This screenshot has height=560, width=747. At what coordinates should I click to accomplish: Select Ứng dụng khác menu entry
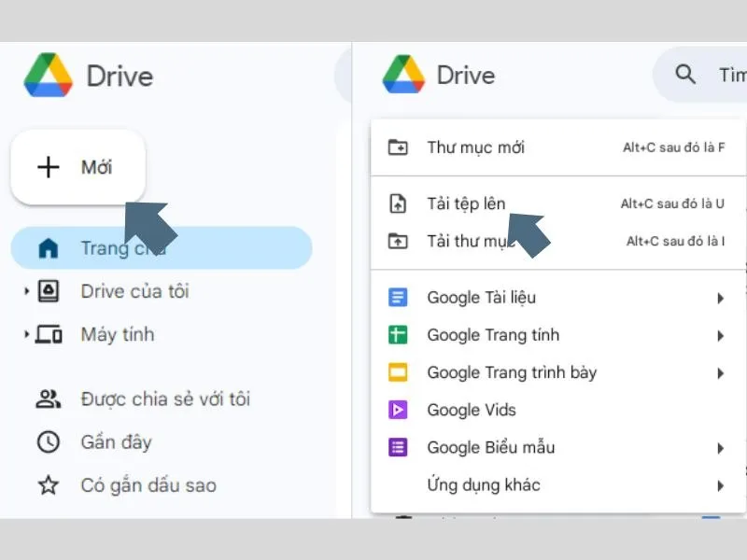557,484
